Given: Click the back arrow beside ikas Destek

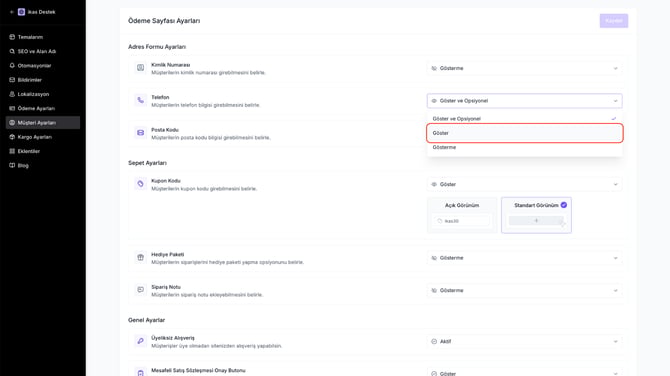Looking at the screenshot, I should (x=12, y=12).
